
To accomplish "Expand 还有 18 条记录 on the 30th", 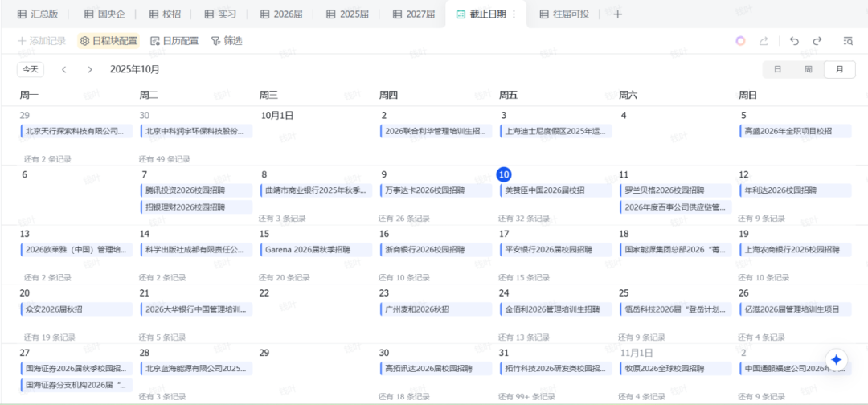I will tap(404, 396).
